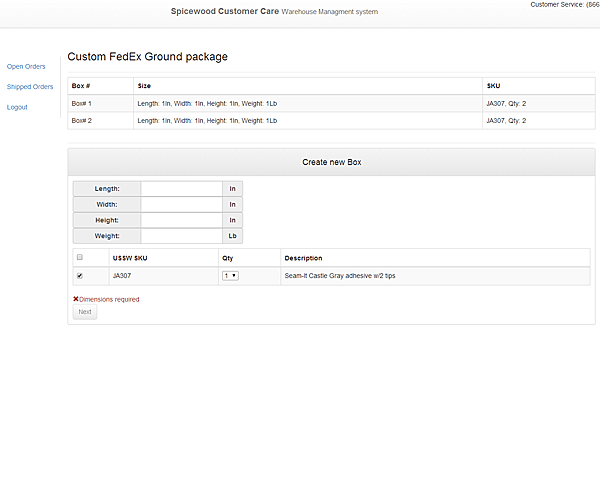Click the red X error icon
The image size is (600, 490).
76,299
